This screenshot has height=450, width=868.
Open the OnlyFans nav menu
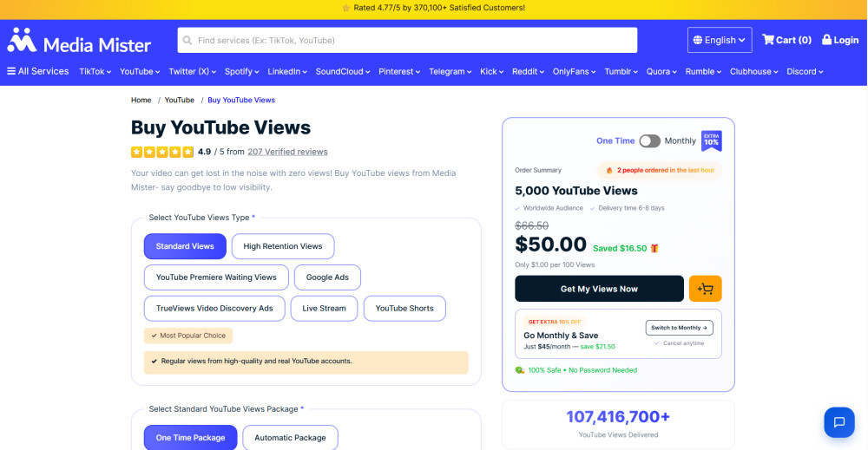(574, 71)
